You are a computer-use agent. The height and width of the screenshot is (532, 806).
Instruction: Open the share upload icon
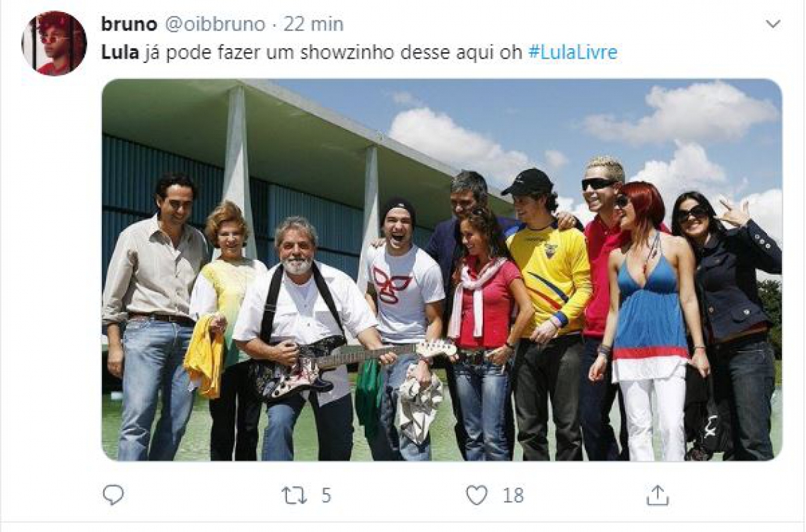click(x=658, y=495)
